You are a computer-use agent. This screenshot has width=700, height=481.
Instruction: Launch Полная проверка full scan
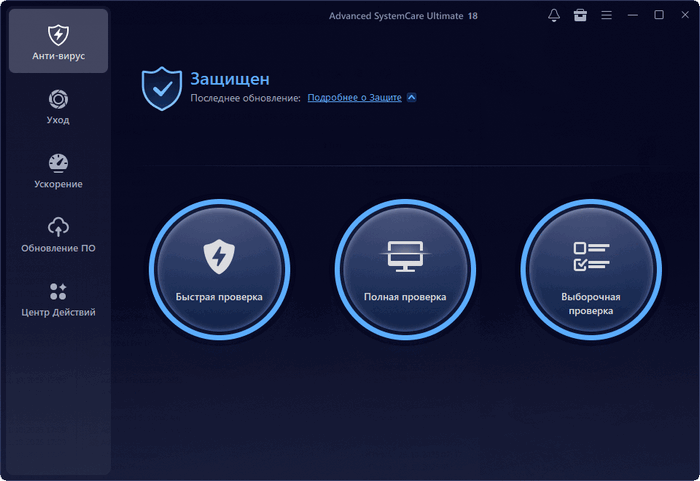(405, 270)
